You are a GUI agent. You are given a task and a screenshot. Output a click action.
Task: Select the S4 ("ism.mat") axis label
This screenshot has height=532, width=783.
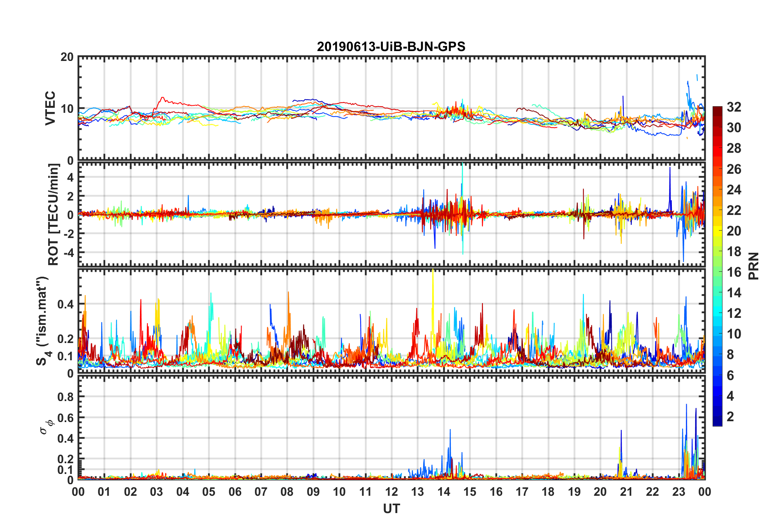42,321
